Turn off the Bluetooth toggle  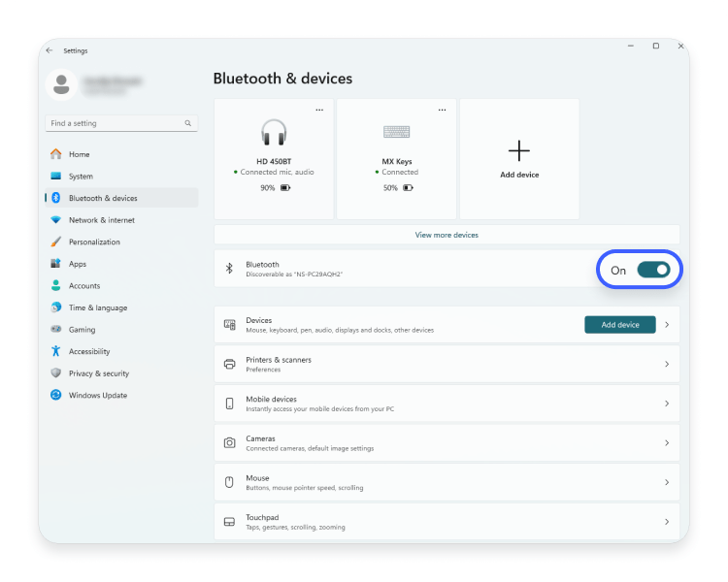[653, 270]
